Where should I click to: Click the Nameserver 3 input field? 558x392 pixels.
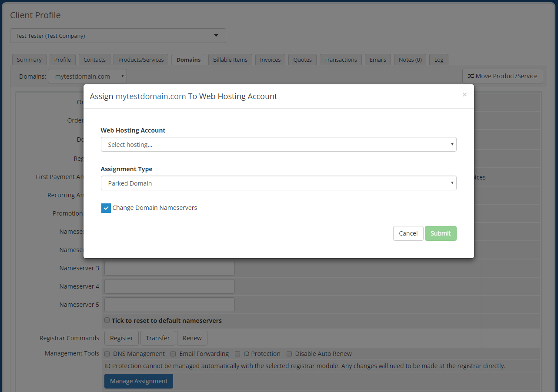(169, 268)
